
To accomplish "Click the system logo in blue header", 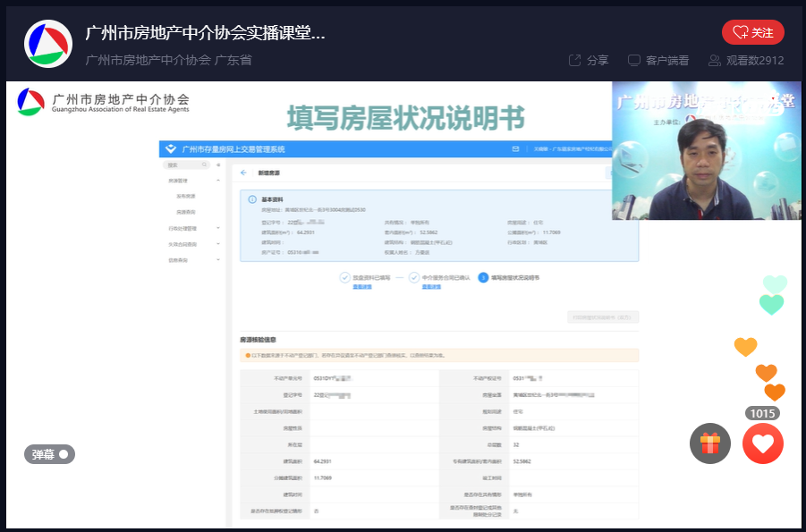I will click(x=171, y=149).
